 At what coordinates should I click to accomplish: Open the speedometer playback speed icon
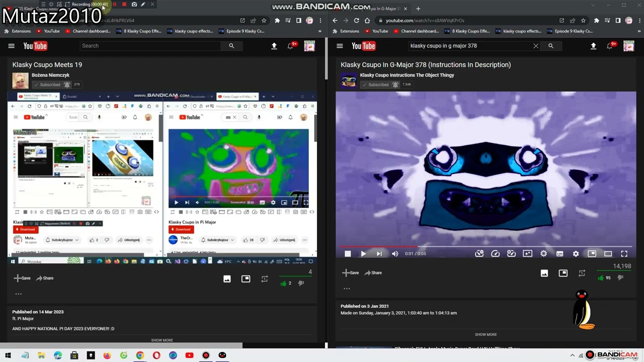click(495, 254)
